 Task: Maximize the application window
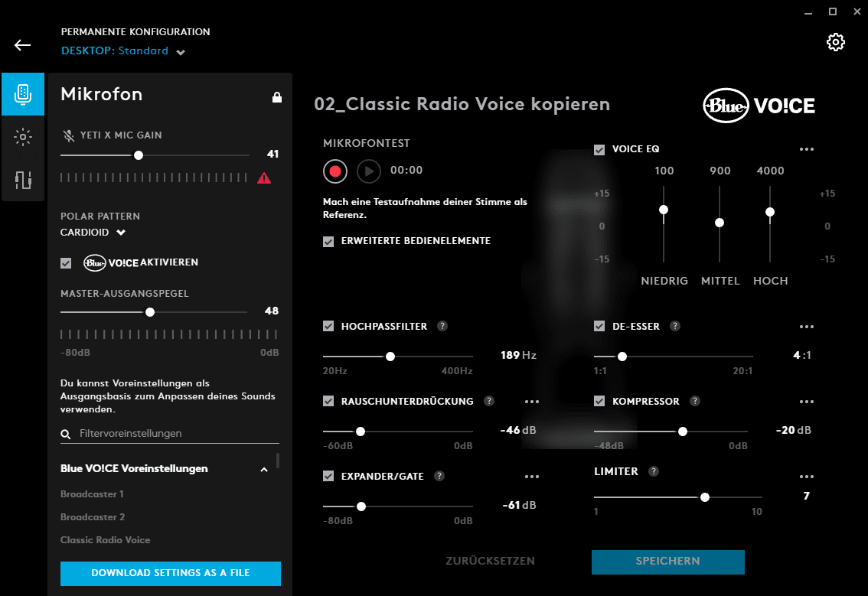click(x=833, y=11)
